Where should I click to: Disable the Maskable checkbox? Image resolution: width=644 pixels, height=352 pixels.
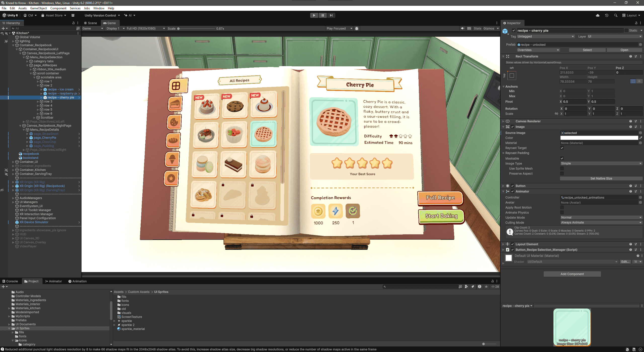(562, 158)
